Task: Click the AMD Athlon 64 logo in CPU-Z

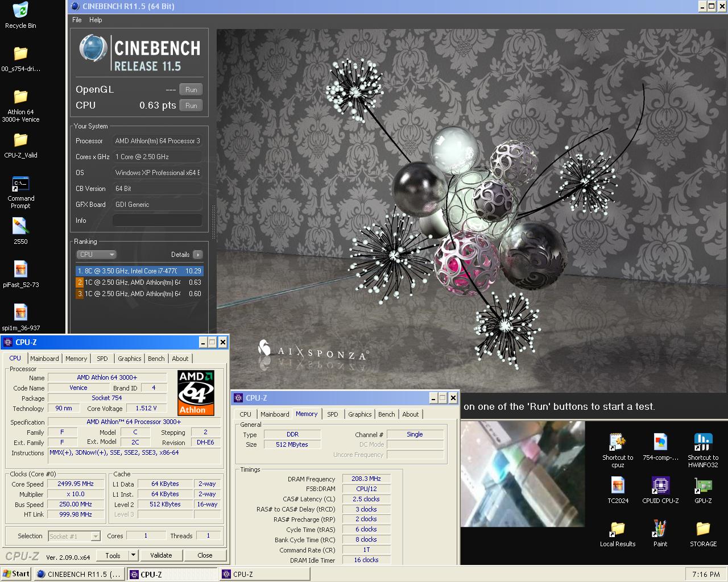Action: 196,393
